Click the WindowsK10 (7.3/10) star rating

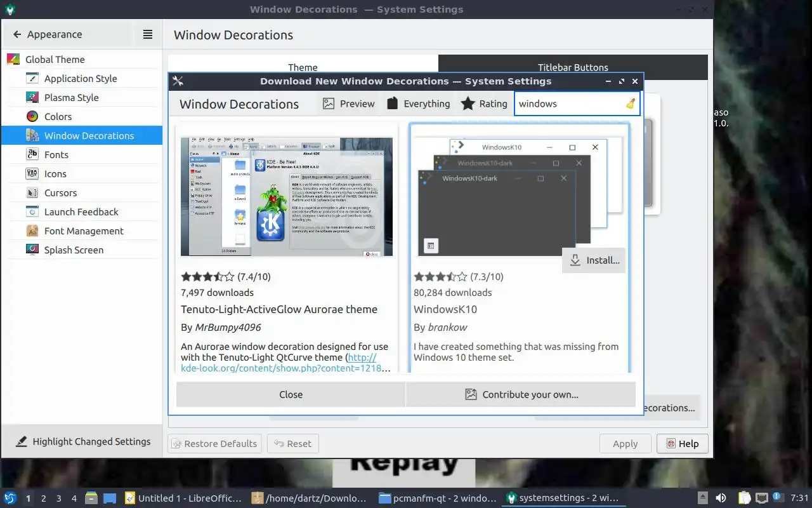(x=459, y=277)
